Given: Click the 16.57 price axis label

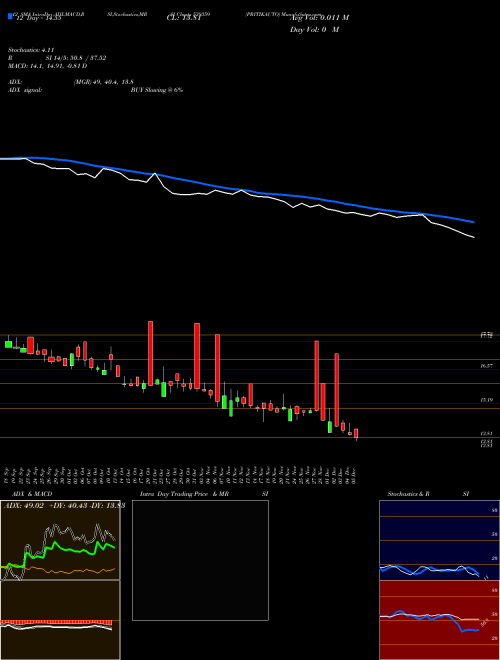Looking at the screenshot, I should [487, 367].
